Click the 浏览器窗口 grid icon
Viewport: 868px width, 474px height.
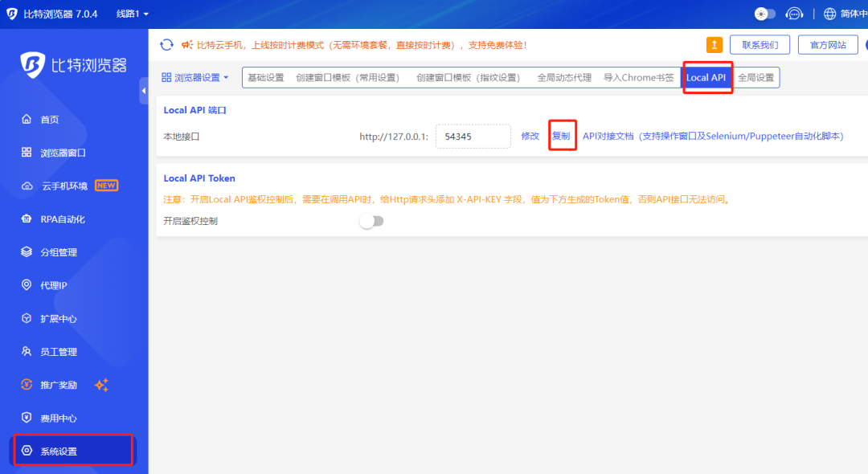point(27,152)
